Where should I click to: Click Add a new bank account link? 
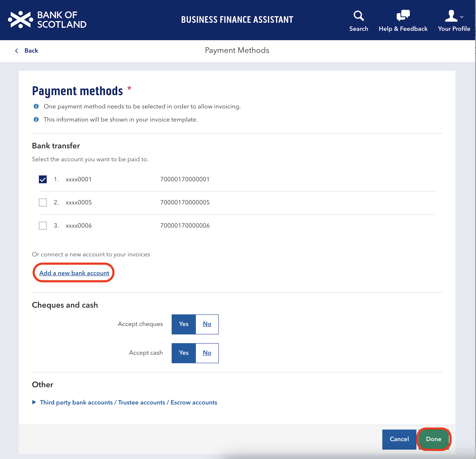point(74,273)
